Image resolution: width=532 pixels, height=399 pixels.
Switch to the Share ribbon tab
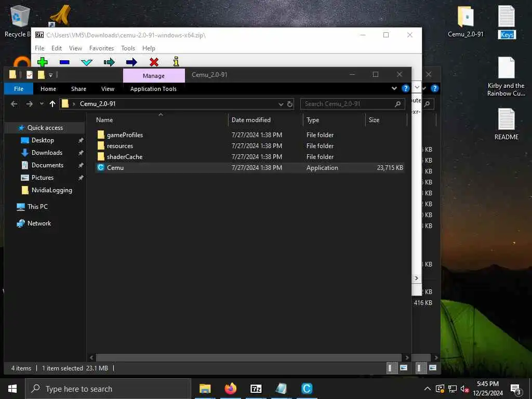(x=78, y=88)
